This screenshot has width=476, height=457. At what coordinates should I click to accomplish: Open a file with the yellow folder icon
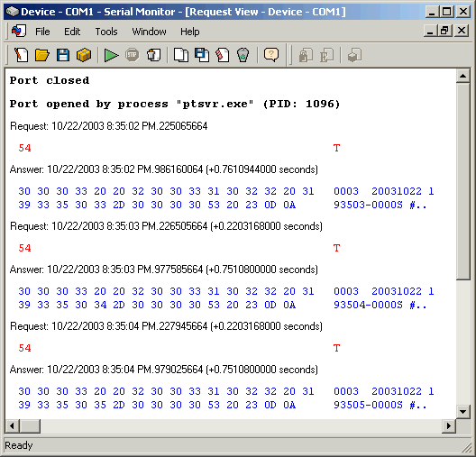click(x=41, y=55)
